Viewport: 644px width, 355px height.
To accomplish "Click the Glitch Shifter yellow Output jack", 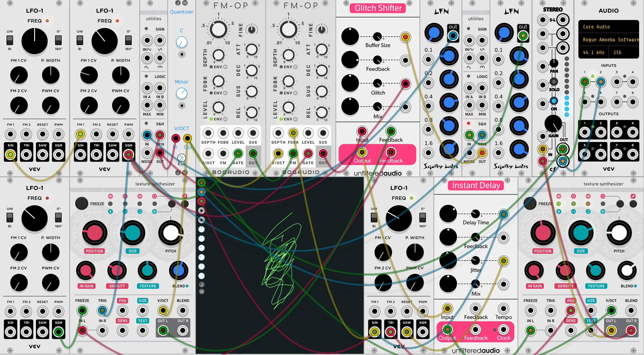I will pos(362,152).
